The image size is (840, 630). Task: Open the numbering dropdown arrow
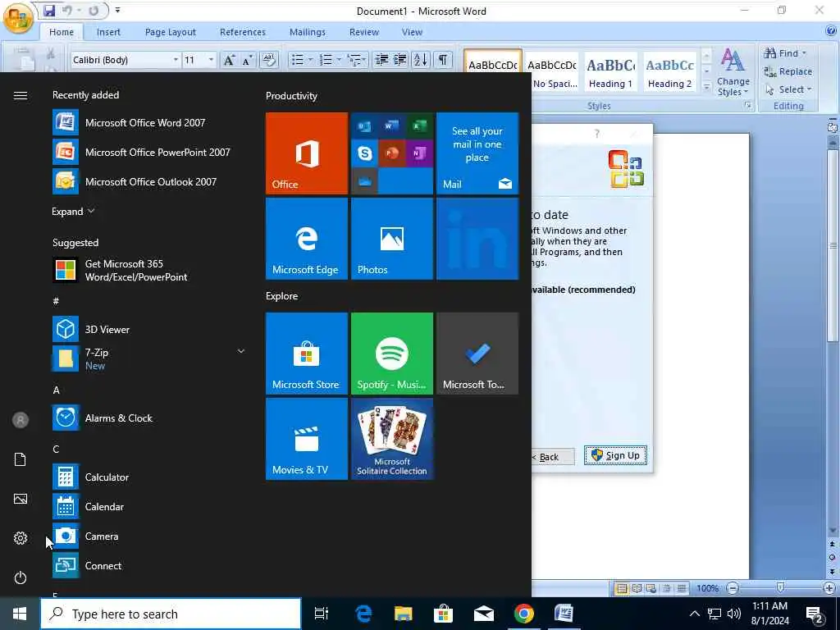(x=339, y=60)
